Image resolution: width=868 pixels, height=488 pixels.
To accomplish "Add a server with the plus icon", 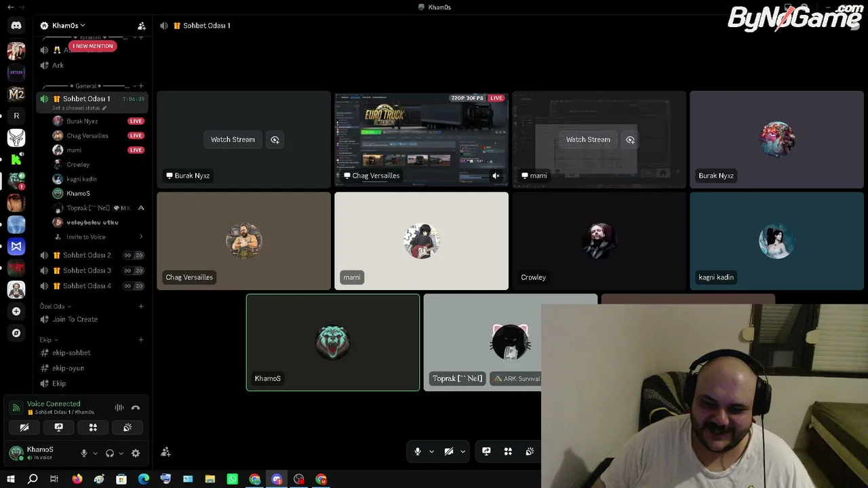I will (x=16, y=311).
